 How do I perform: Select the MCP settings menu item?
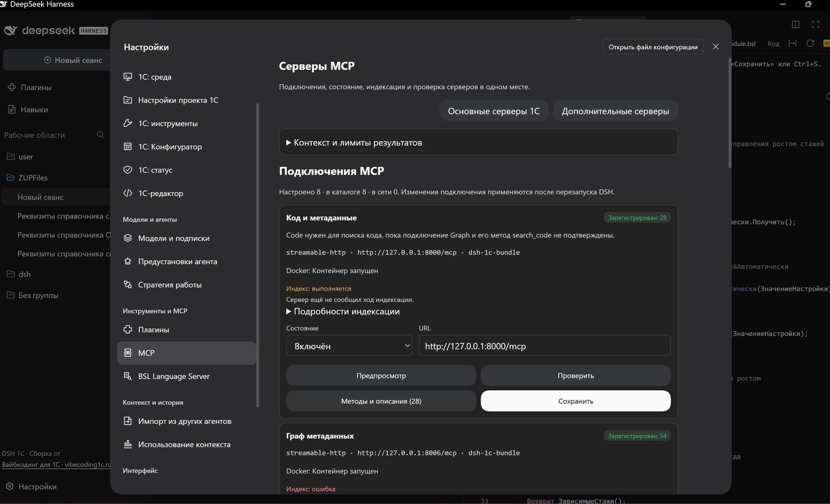tap(187, 353)
